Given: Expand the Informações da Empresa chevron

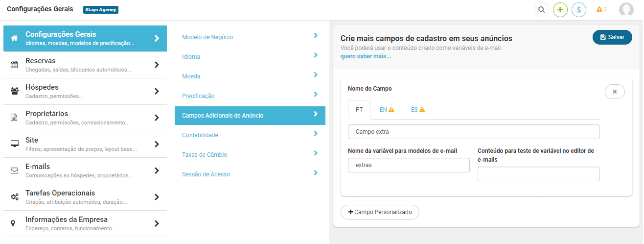Looking at the screenshot, I should pos(157,223).
